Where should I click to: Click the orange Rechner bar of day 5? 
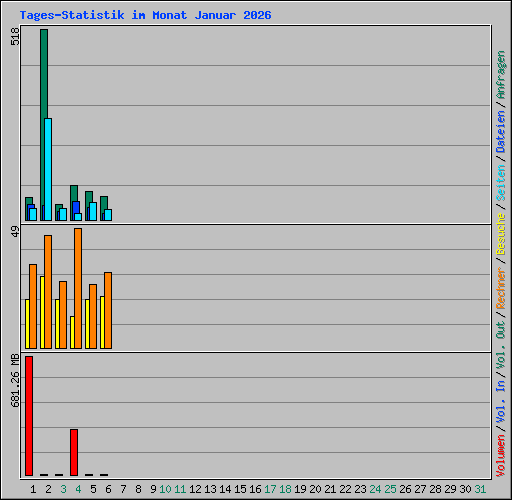tap(93, 316)
